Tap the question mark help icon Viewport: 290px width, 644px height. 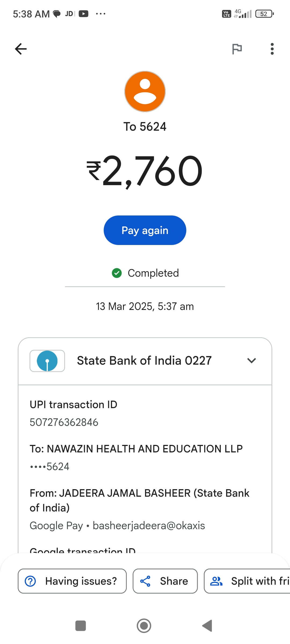tap(30, 581)
